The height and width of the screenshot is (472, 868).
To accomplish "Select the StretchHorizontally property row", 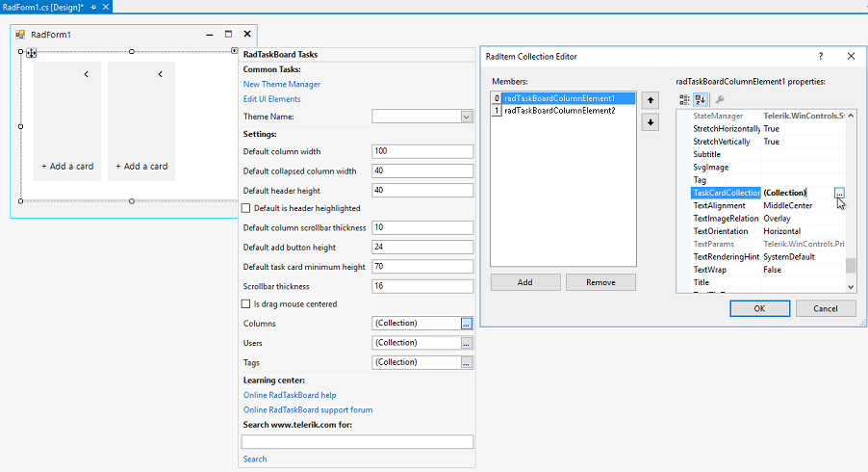I will pyautogui.click(x=768, y=128).
